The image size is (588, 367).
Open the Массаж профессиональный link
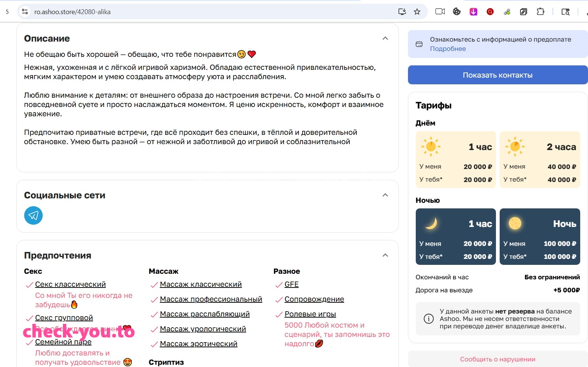[211, 299]
